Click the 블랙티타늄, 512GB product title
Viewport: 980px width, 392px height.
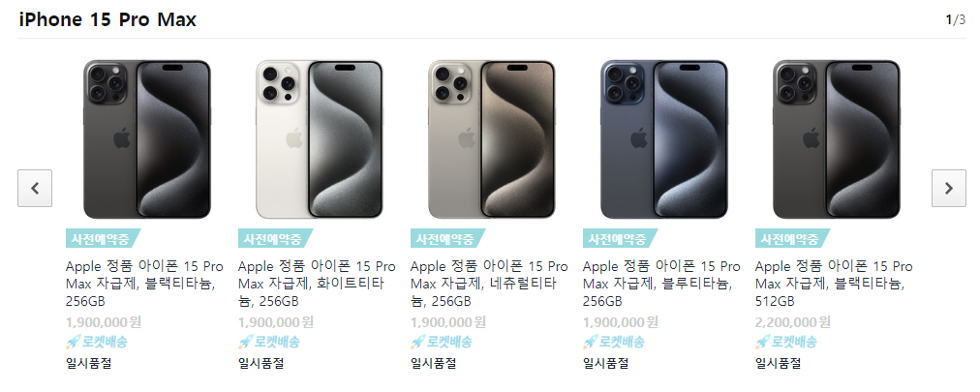tap(835, 284)
